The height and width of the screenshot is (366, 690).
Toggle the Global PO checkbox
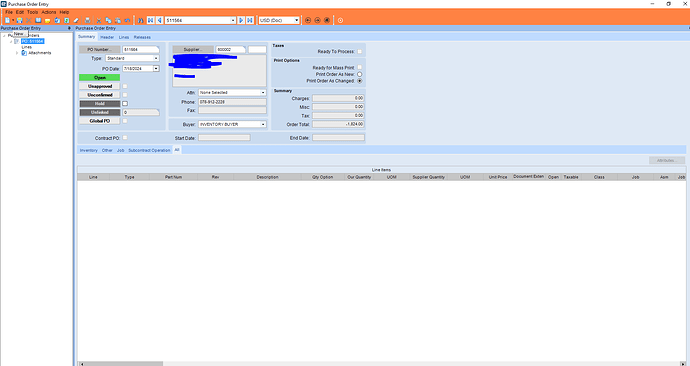pos(125,121)
